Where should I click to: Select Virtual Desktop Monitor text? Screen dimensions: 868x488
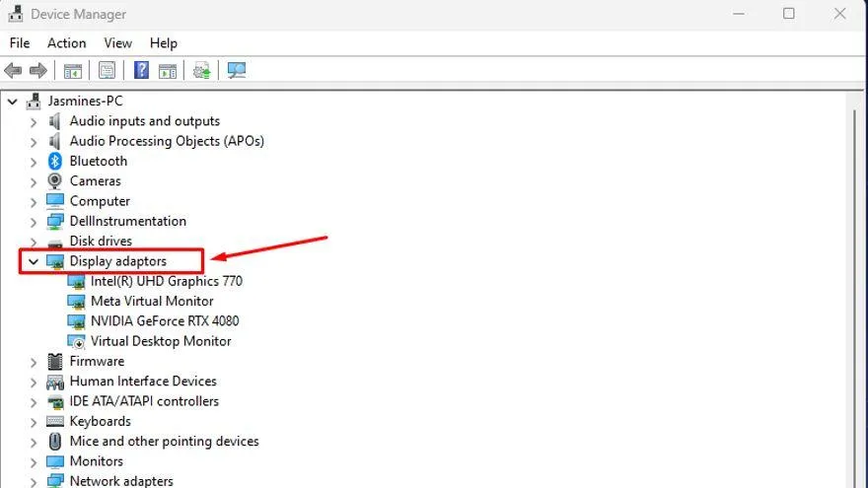tap(161, 341)
